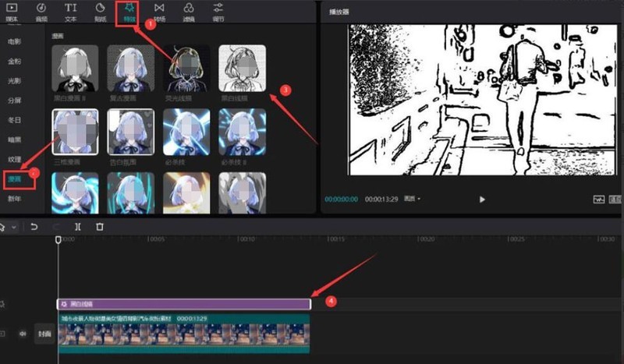Open the 画质 quality dropdown in player
This screenshot has height=364, width=624.
(413, 200)
